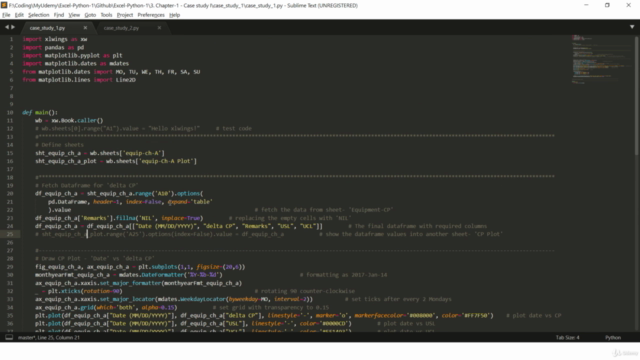Click the 'import pandas as pd' line
The image size is (640, 360).
(x=53, y=47)
